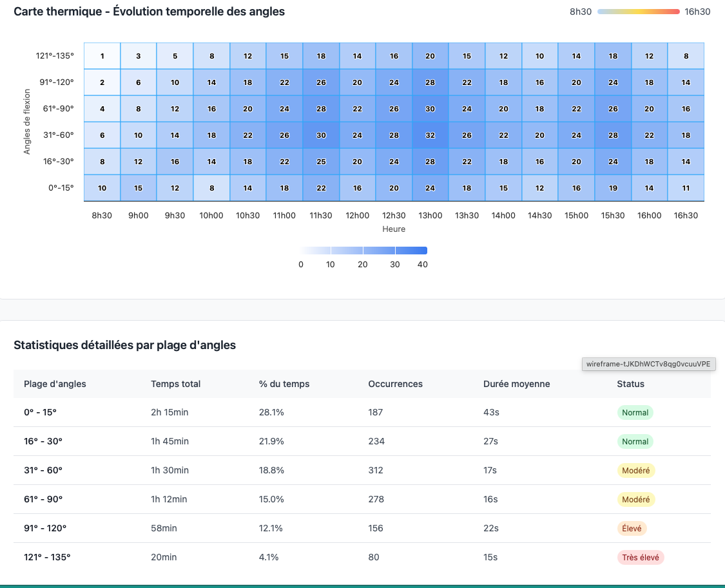
Task: Click the blue 0-40 intensity color scale
Action: click(363, 251)
